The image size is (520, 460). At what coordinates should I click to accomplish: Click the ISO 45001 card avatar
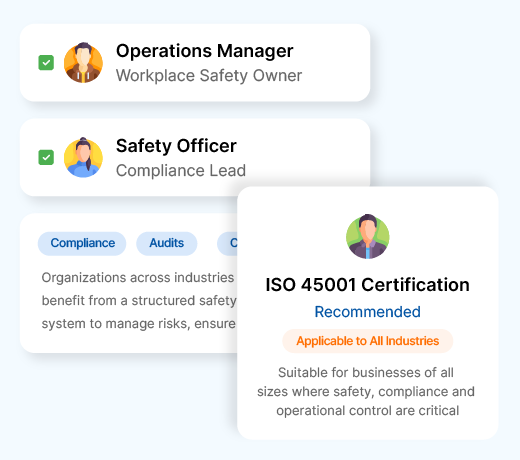click(368, 237)
